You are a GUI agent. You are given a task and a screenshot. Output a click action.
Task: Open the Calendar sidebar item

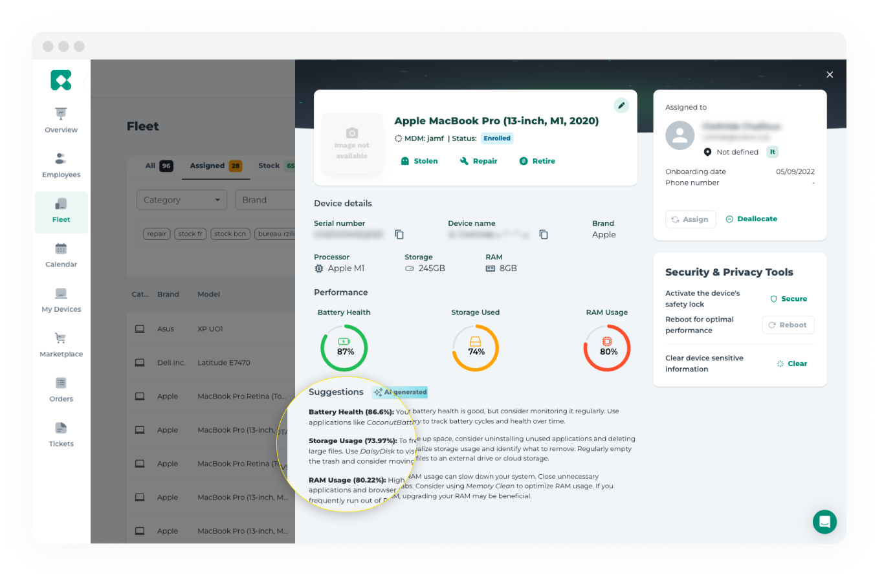point(61,255)
